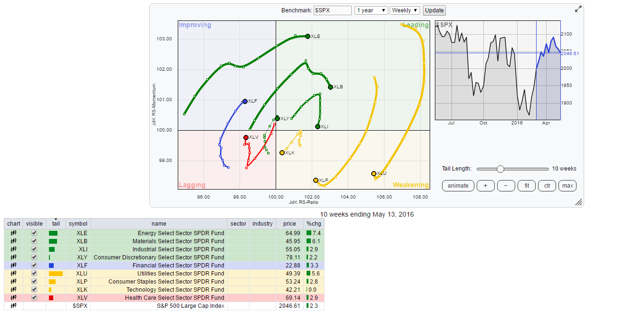
Task: Hide XLF Financial from the graph
Action: tap(34, 266)
